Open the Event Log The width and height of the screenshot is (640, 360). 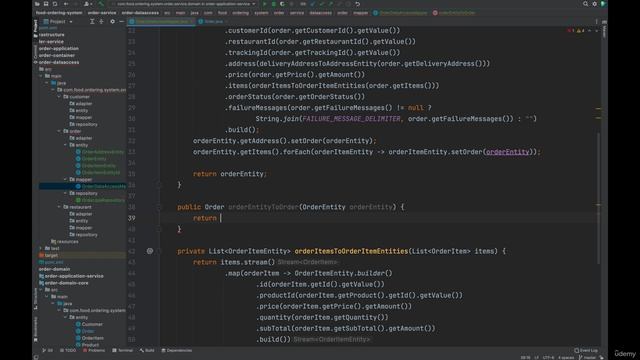click(x=586, y=351)
